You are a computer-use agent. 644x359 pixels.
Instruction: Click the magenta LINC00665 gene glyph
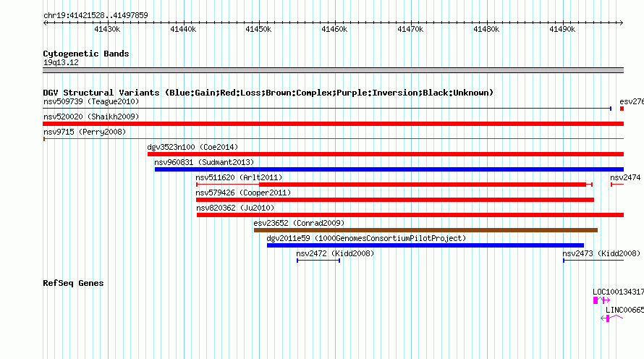point(611,318)
